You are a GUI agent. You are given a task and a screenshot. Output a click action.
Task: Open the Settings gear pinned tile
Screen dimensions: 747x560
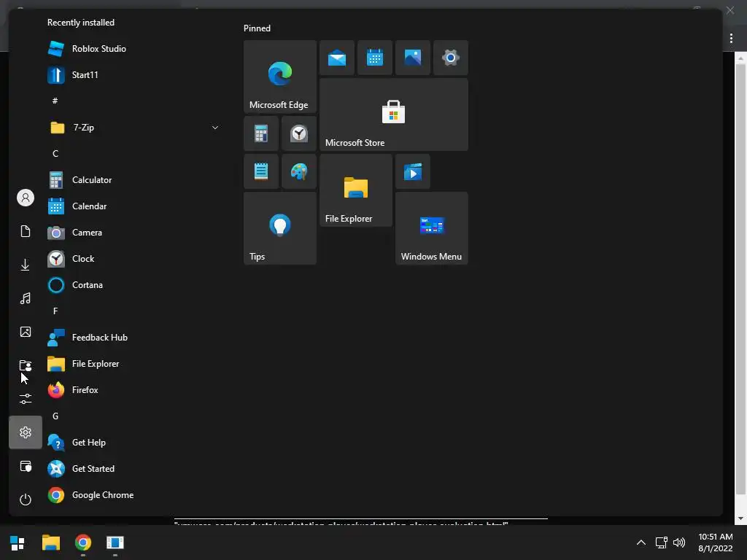pos(451,58)
